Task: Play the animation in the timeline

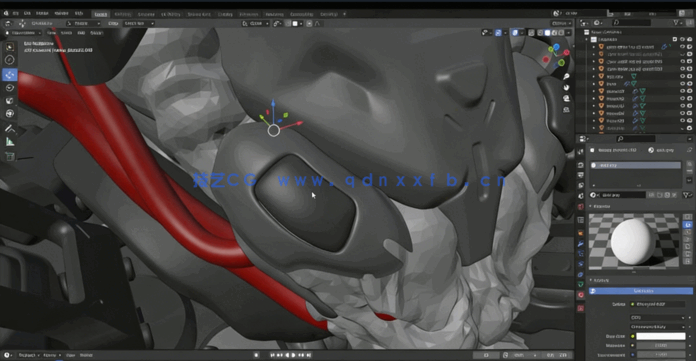Action: pyautogui.click(x=294, y=355)
